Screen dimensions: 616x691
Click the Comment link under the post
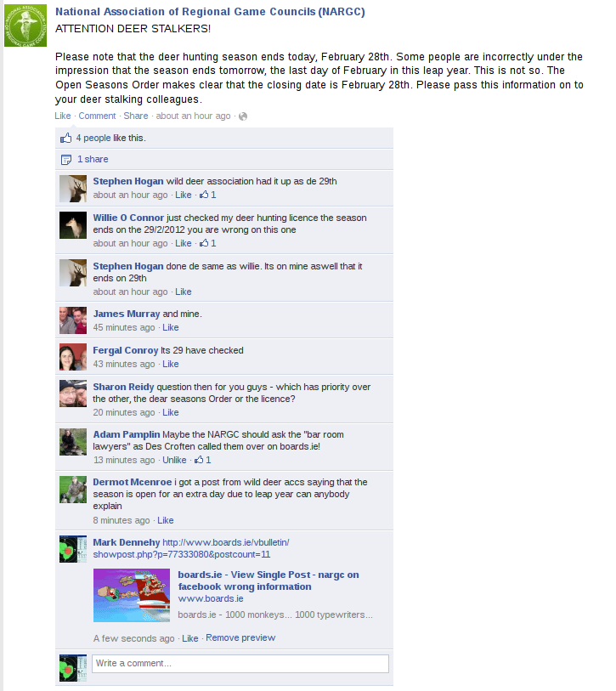point(97,116)
